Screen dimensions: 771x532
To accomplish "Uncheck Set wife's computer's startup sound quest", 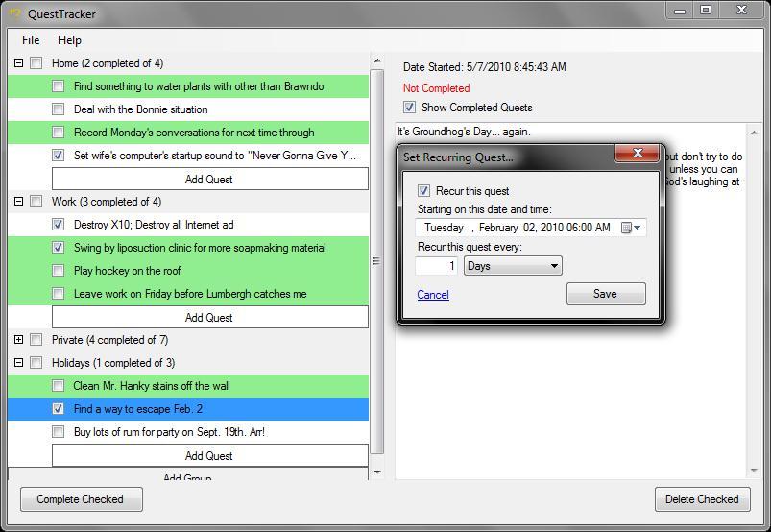I will click(x=58, y=155).
